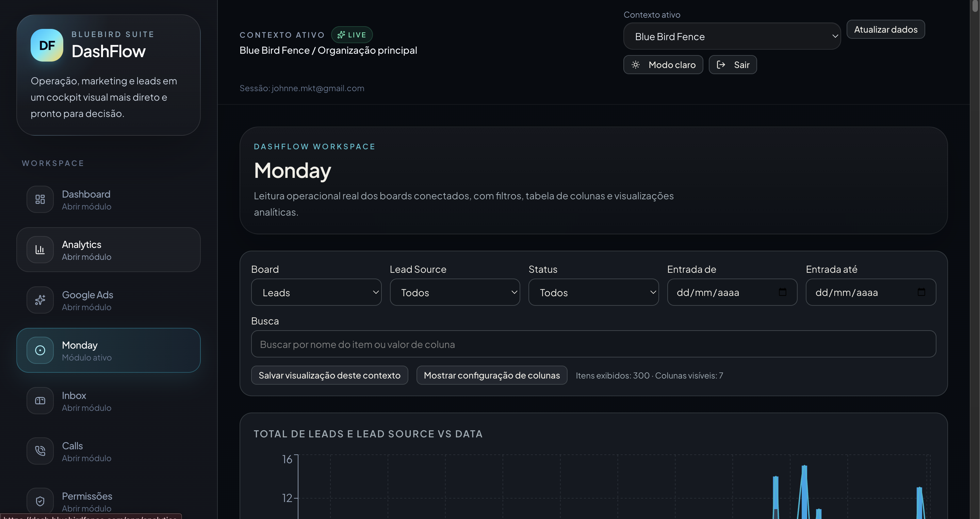Click the Monday page heading
Image resolution: width=980 pixels, height=519 pixels.
pos(293,170)
